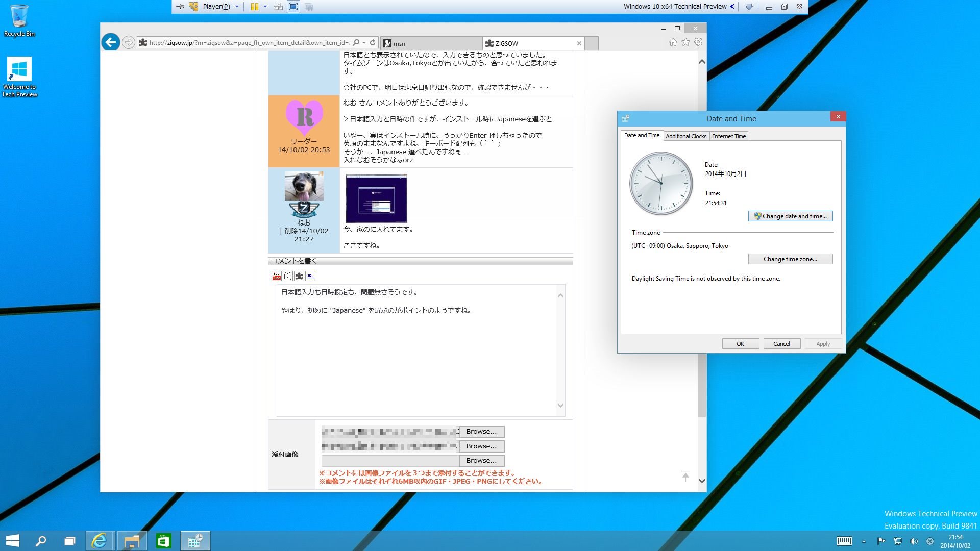980x551 pixels.
Task: Click the third empty Browse button
Action: tap(481, 461)
